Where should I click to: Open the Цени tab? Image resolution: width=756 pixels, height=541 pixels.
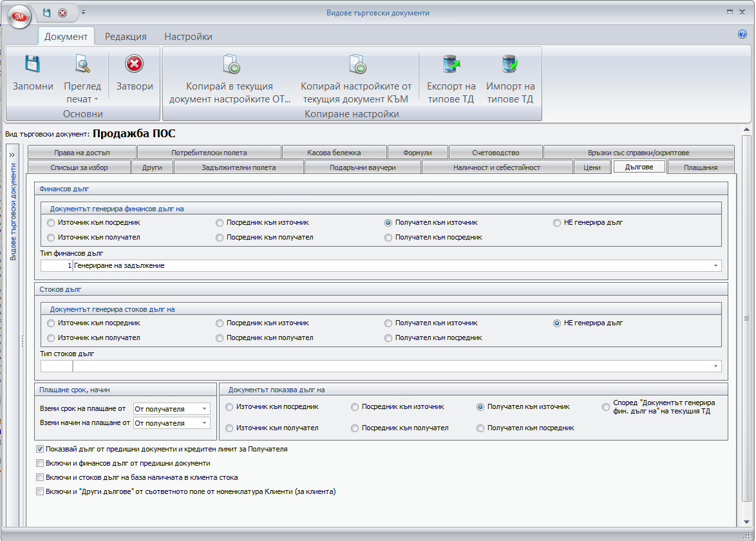pyautogui.click(x=592, y=167)
